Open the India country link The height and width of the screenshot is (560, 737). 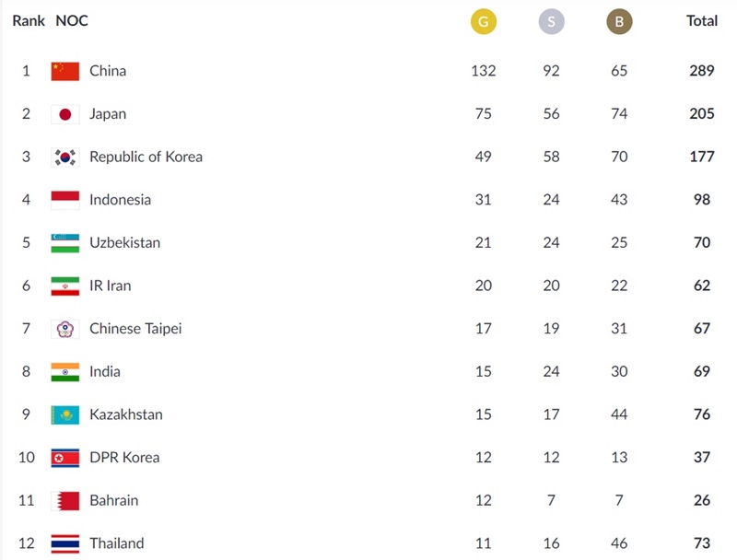pos(105,371)
